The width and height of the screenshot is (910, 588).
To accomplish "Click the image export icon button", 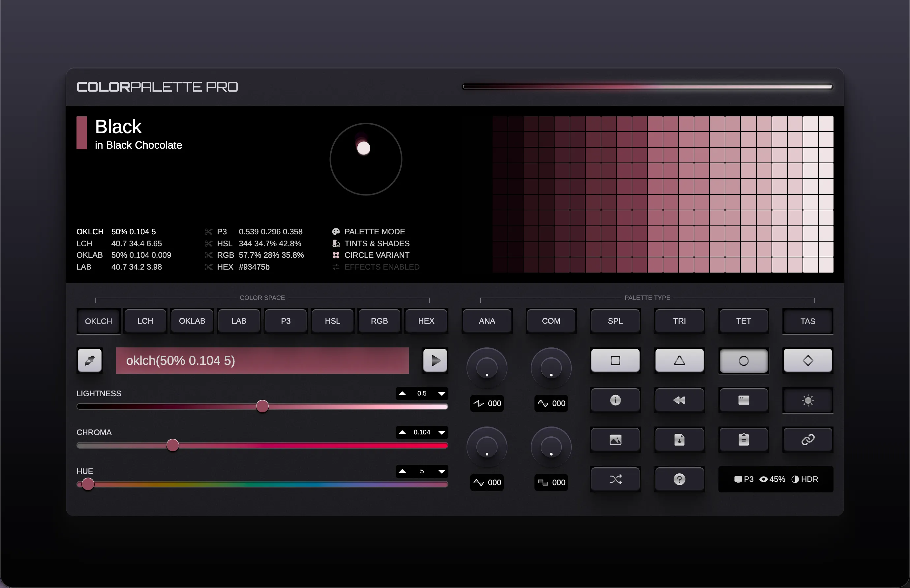I will pos(615,440).
